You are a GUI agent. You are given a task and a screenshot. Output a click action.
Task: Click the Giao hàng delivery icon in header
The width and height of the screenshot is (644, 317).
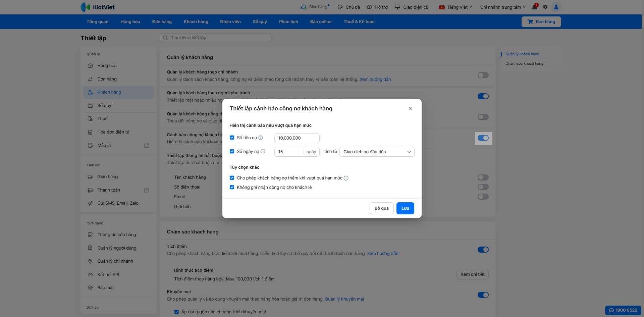coord(304,7)
